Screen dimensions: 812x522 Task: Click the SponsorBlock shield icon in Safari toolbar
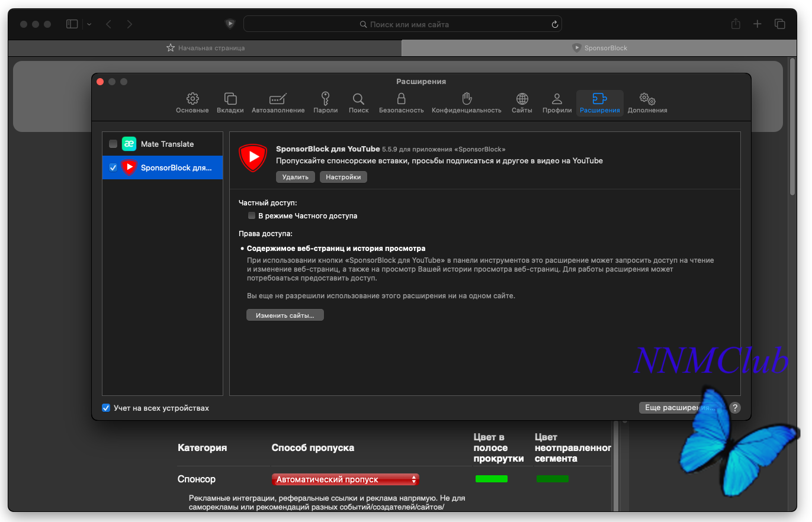pos(230,24)
